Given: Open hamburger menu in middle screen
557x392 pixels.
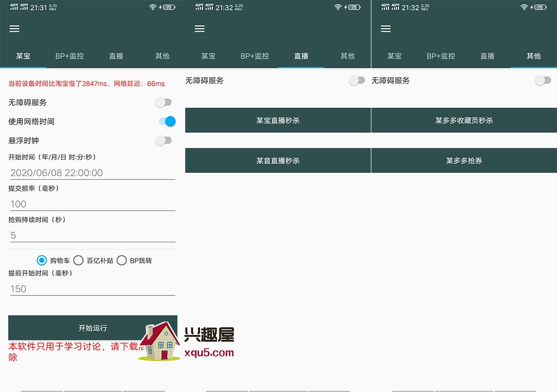Looking at the screenshot, I should tap(200, 29).
